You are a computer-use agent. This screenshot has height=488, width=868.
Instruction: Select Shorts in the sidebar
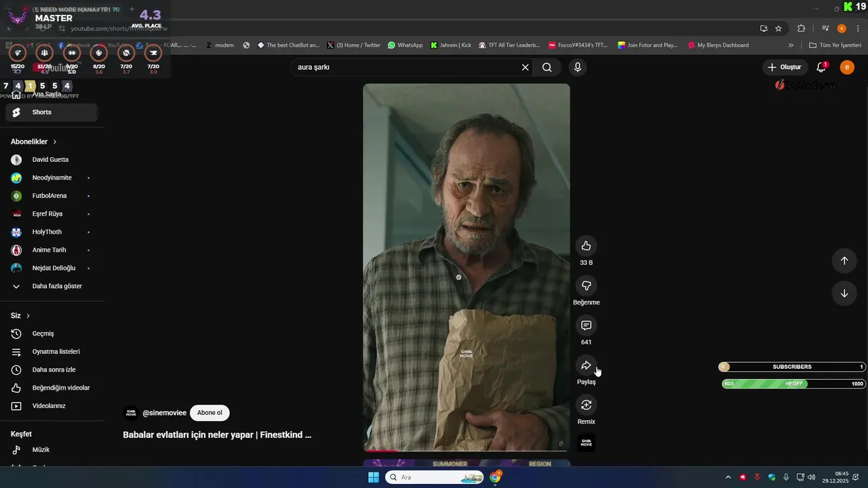tap(52, 113)
